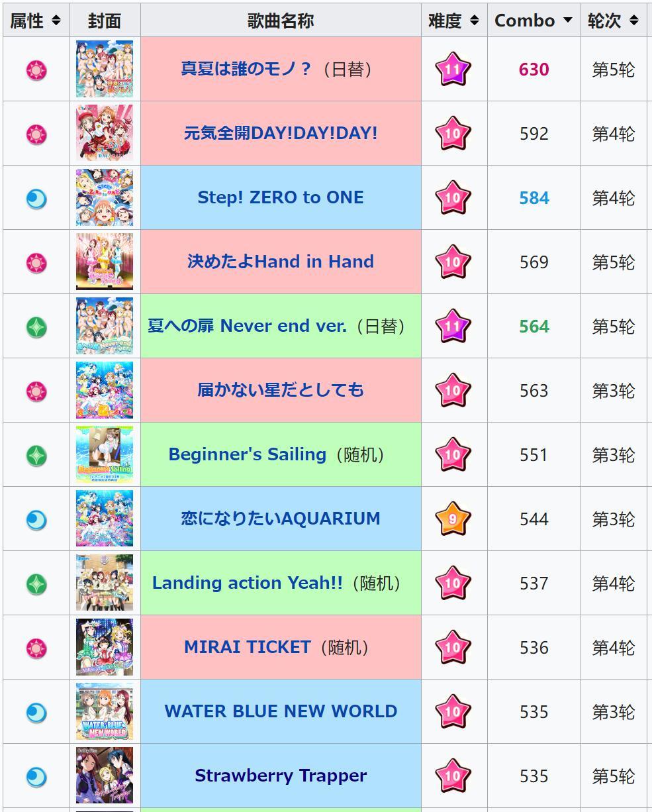The width and height of the screenshot is (652, 812).
Task: Sort table by 难度 column arrows
Action: click(x=473, y=21)
